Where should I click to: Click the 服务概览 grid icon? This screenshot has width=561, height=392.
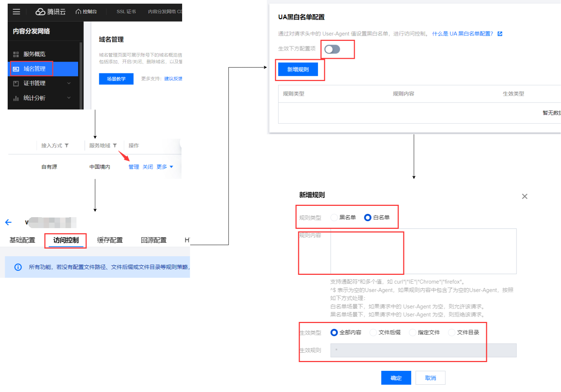[16, 54]
